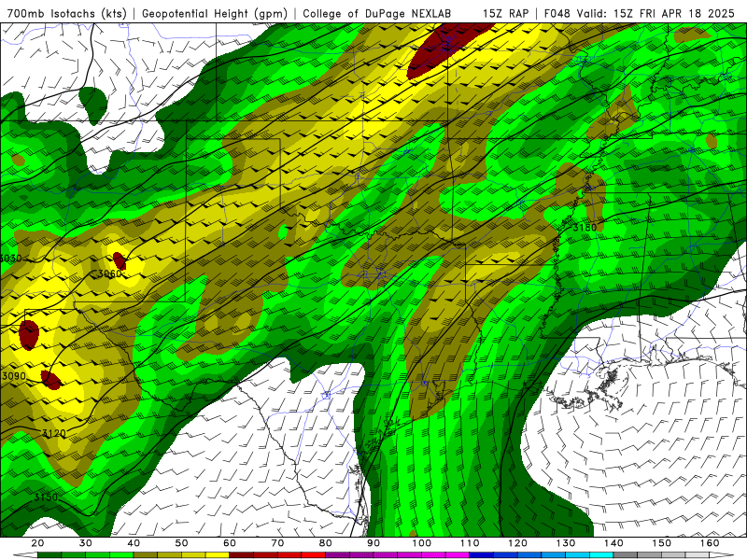This screenshot has height=560, width=747.
Task: Click the "700mb Isotachs (kts)" title text
Action: click(x=66, y=13)
